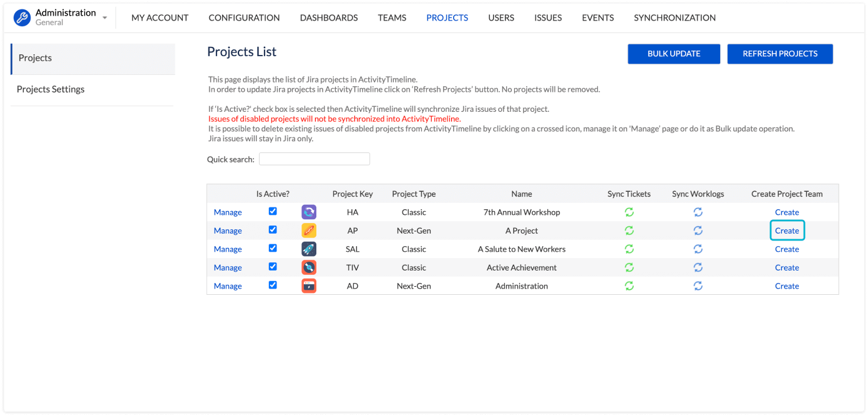Click Create link for A Project team

(787, 230)
